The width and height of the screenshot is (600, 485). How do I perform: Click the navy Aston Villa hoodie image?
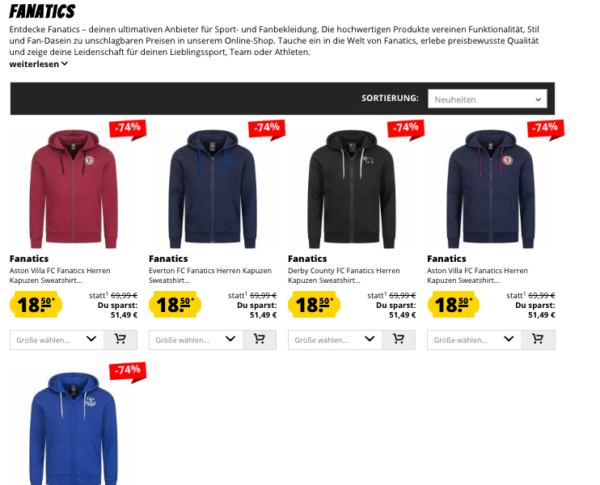coord(491,189)
